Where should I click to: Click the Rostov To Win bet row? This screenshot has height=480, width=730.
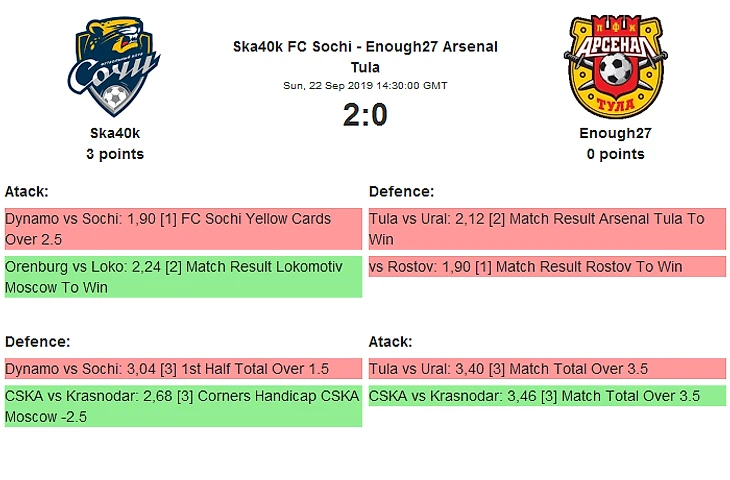547,267
